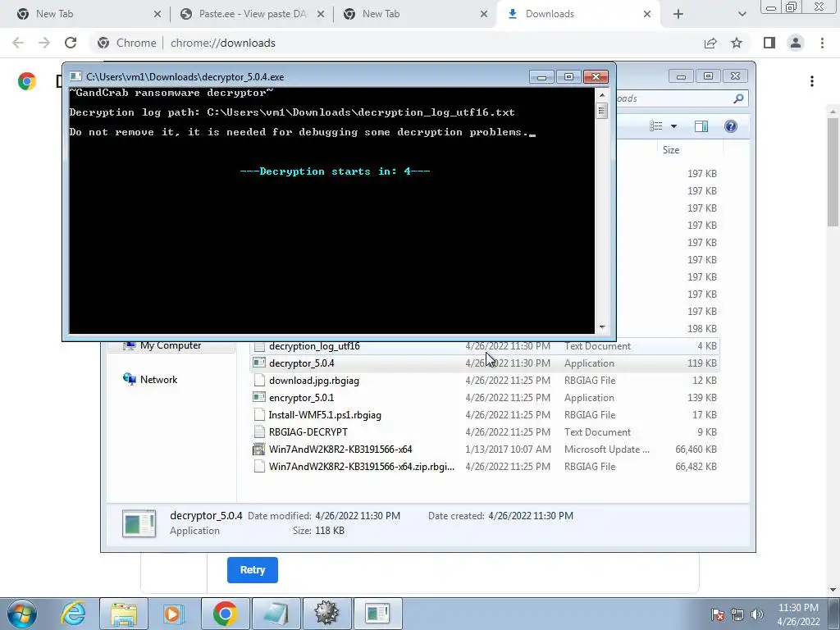The width and height of the screenshot is (840, 630).
Task: Open Chrome tab search chevron
Action: (x=742, y=14)
